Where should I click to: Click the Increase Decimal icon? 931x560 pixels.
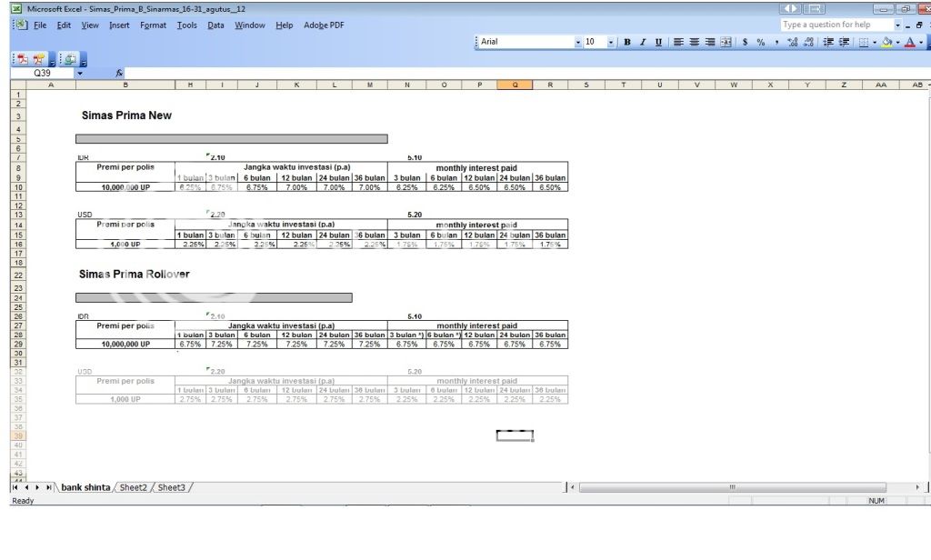pyautogui.click(x=793, y=42)
